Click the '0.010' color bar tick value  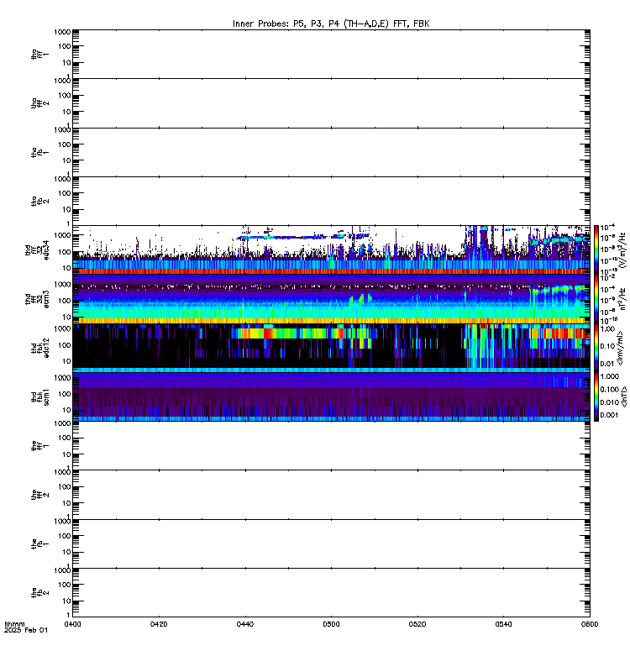pos(610,402)
